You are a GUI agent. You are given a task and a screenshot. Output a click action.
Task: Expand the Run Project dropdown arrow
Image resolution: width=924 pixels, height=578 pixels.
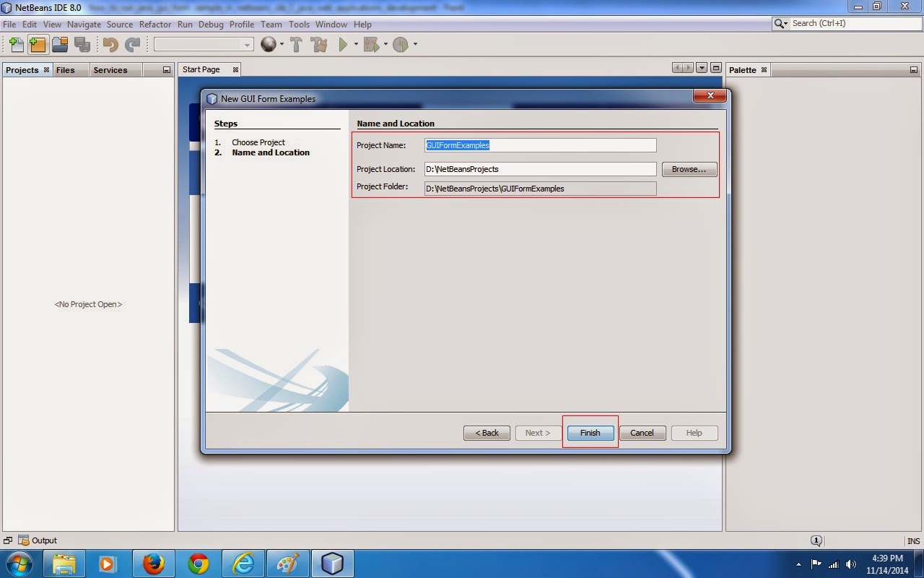tap(356, 45)
